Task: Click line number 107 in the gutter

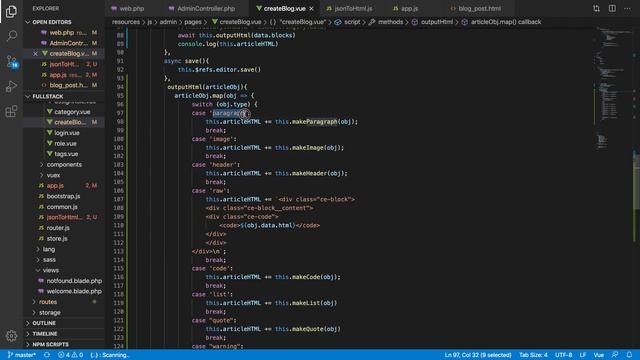Action: (119, 199)
